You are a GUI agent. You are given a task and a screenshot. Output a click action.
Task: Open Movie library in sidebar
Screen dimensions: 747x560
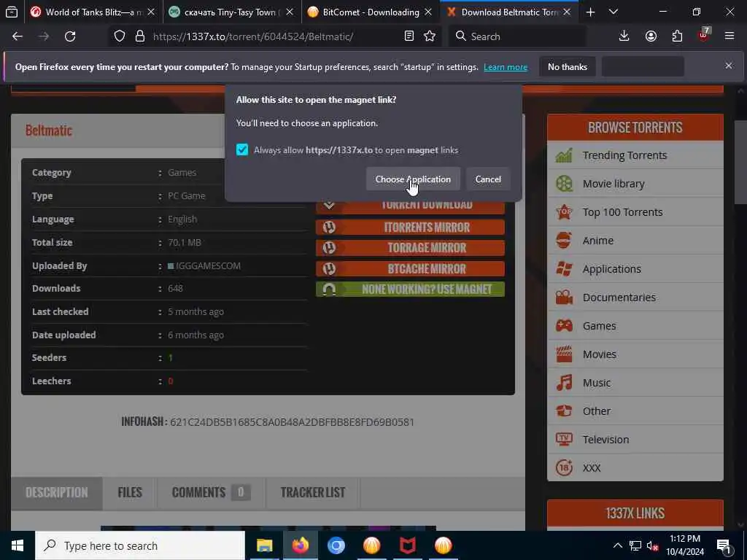[635, 183]
